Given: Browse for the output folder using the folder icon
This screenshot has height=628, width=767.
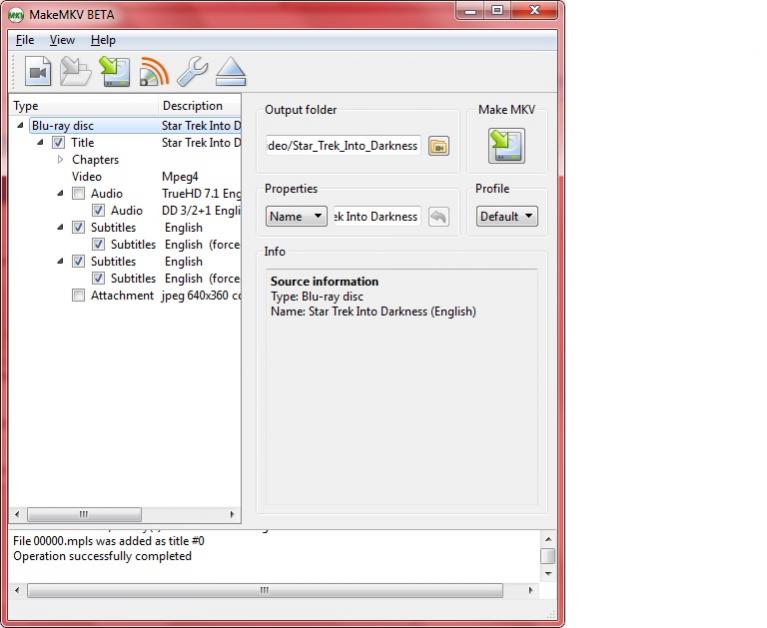Looking at the screenshot, I should point(439,146).
